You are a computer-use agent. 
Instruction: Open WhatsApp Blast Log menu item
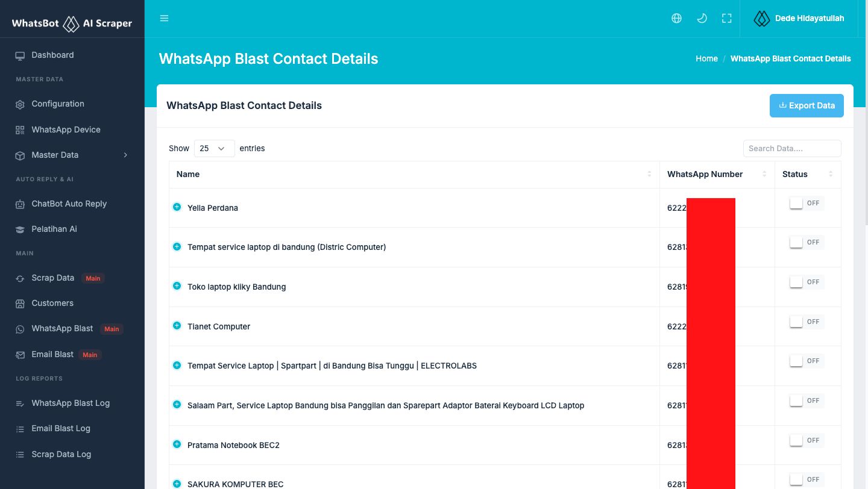71,403
